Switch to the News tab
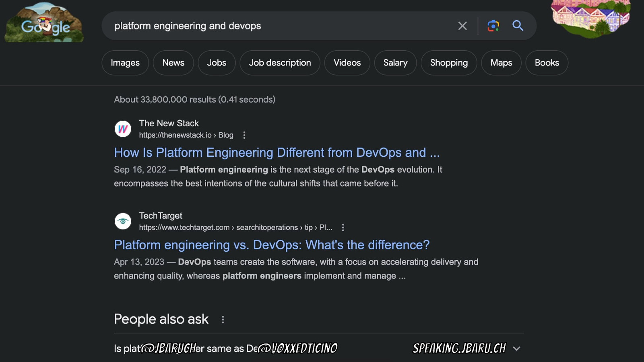The height and width of the screenshot is (362, 644). click(173, 63)
